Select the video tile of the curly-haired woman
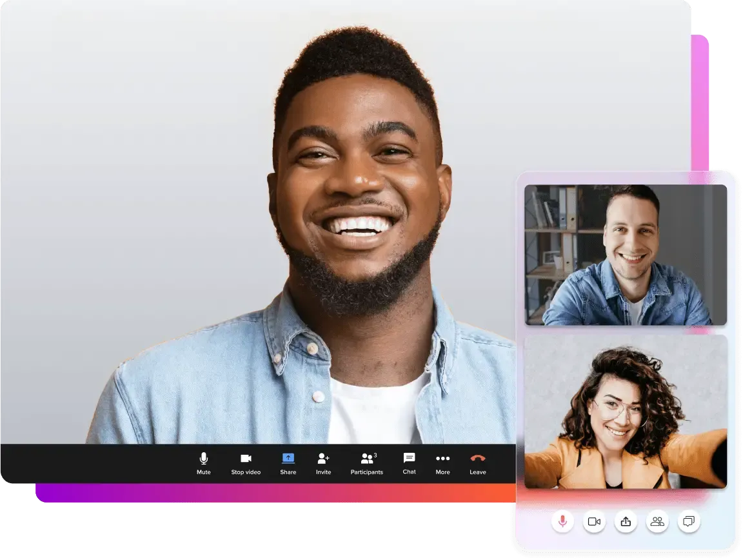Viewport: 743px width, 560px height. [625, 411]
